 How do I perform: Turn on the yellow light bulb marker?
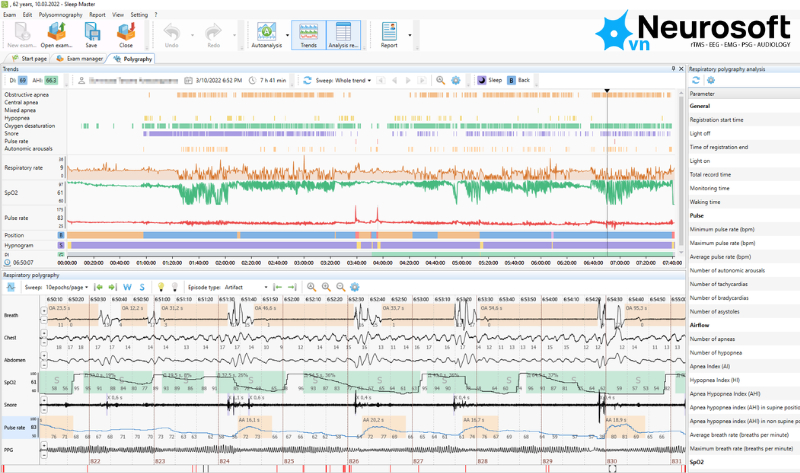161,287
